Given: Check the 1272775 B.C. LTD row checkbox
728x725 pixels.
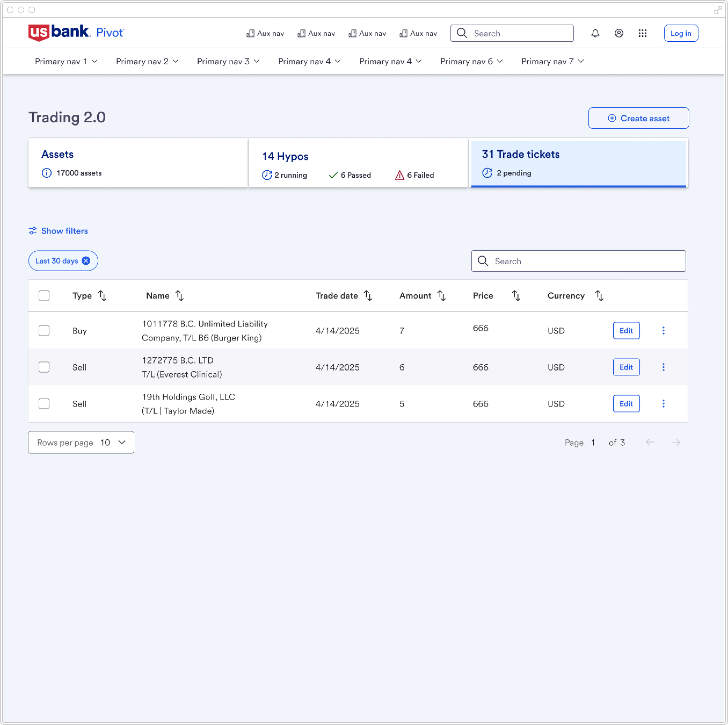Looking at the screenshot, I should tap(44, 367).
